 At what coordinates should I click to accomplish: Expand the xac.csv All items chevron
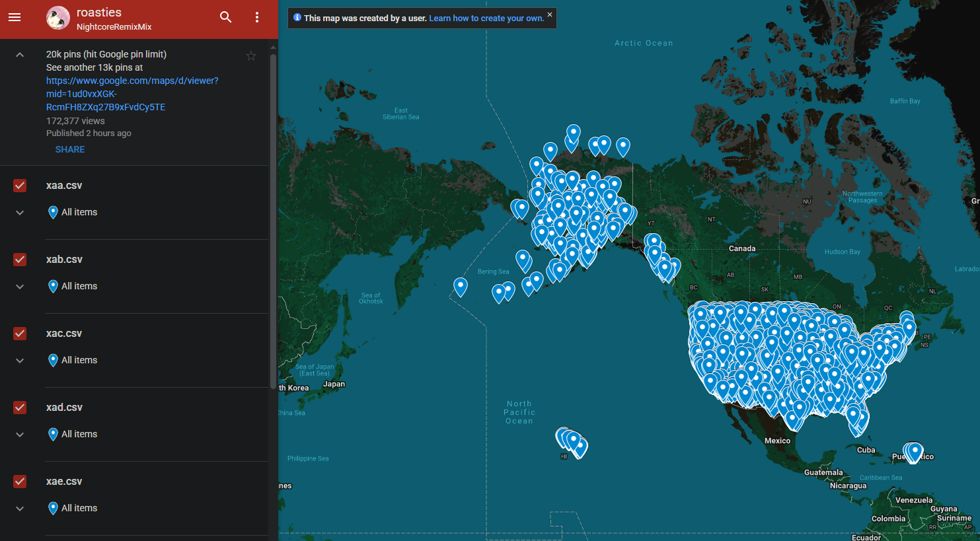(20, 361)
